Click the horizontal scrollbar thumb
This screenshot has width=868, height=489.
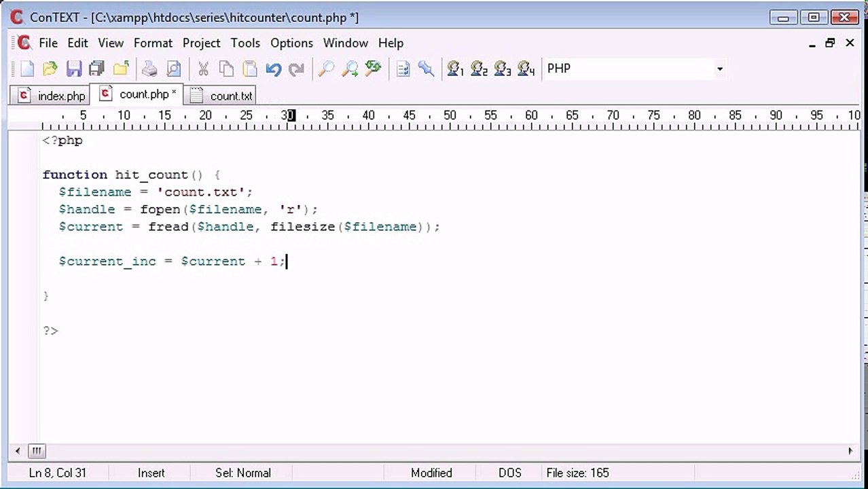pyautogui.click(x=37, y=450)
